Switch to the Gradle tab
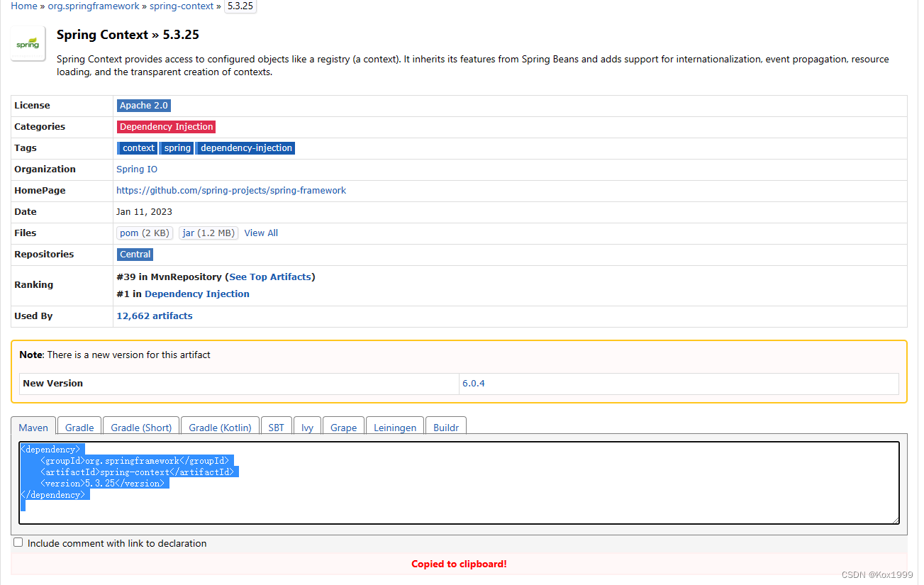 (x=79, y=428)
